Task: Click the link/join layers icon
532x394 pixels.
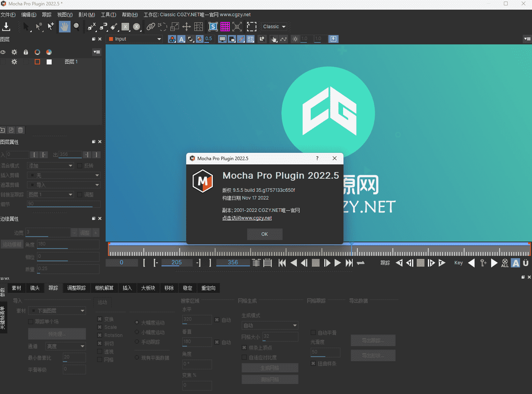Action: 151,27
